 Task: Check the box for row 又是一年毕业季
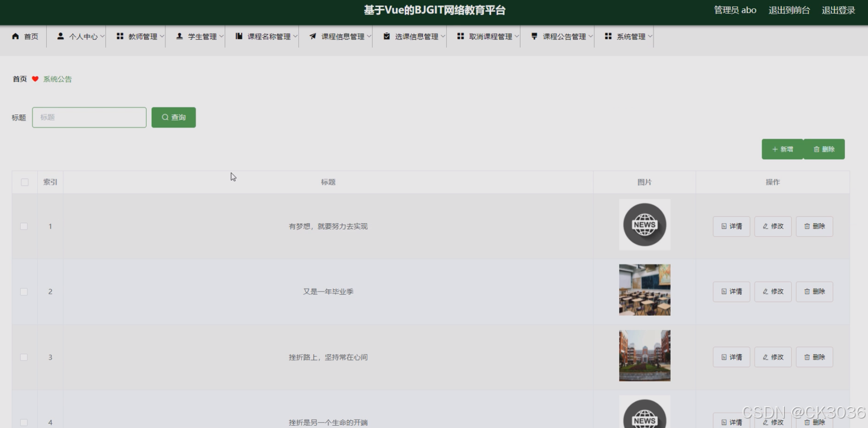pos(24,292)
